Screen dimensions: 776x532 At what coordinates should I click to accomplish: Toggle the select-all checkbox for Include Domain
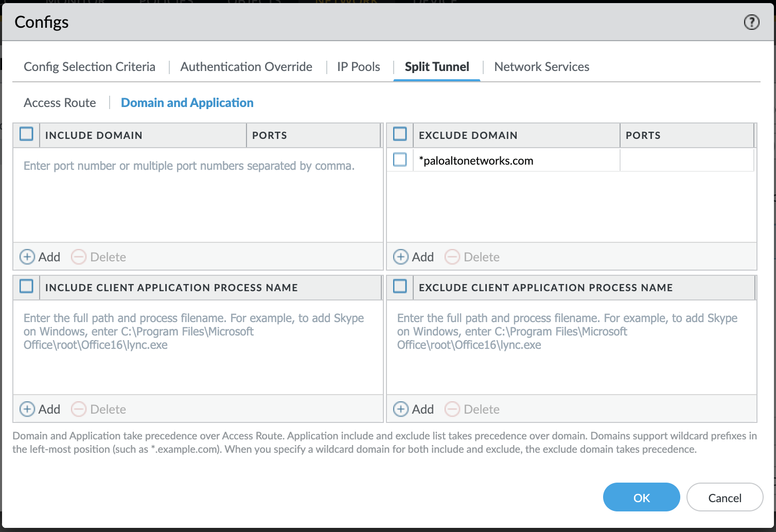coord(26,134)
